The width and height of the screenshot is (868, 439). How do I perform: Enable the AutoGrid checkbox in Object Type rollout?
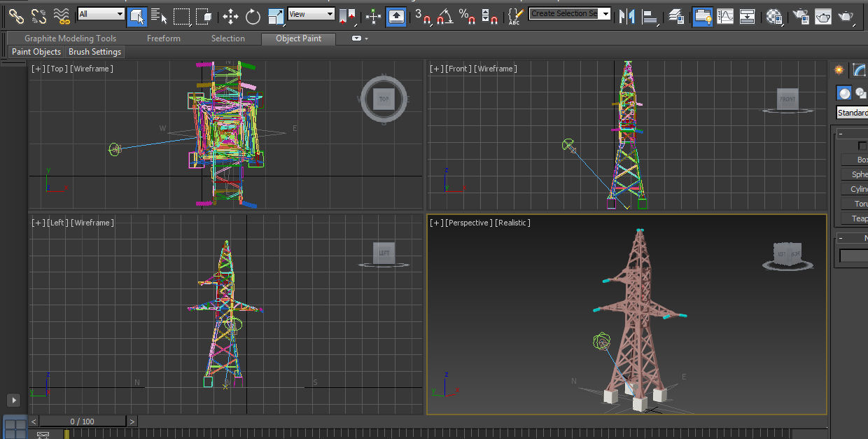click(862, 146)
